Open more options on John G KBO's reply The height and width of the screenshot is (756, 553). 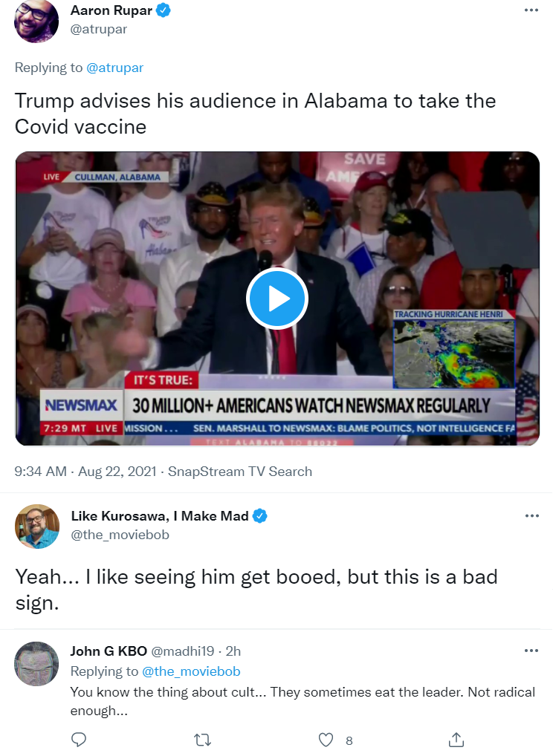tap(531, 651)
